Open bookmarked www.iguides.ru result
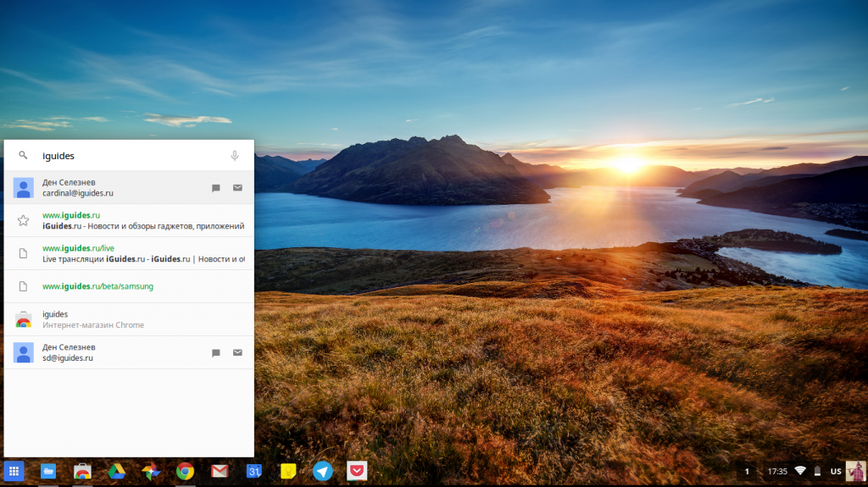This screenshot has height=487, width=868. [129, 220]
